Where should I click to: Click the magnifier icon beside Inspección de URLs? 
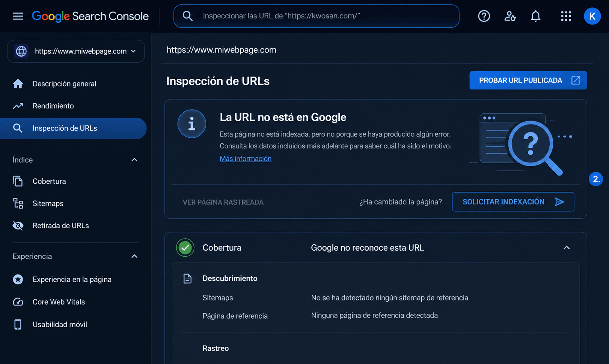tap(18, 128)
